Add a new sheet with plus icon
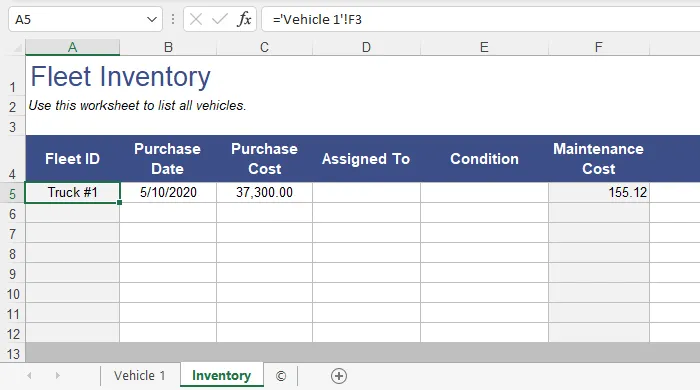This screenshot has width=700, height=390. [339, 376]
